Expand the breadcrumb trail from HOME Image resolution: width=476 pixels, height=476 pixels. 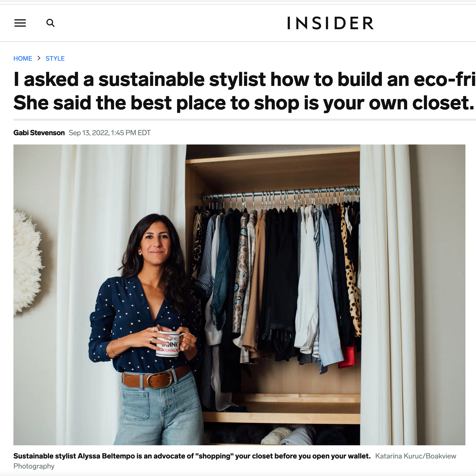point(23,58)
